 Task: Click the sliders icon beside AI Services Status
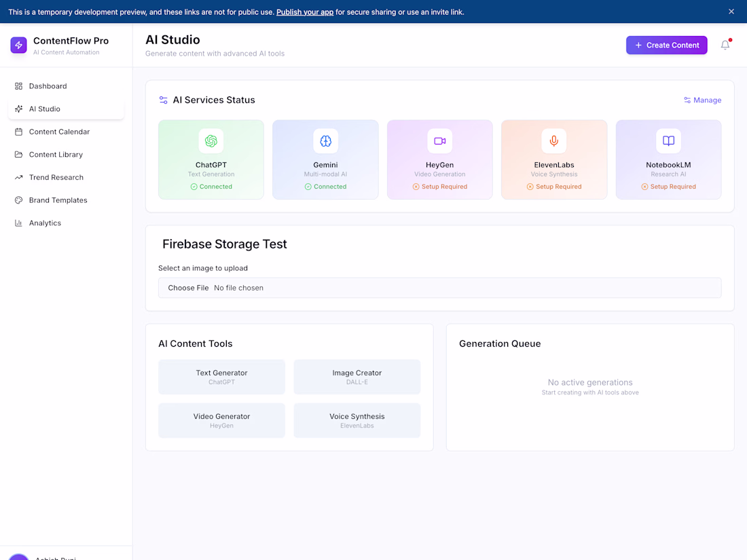pos(164,100)
